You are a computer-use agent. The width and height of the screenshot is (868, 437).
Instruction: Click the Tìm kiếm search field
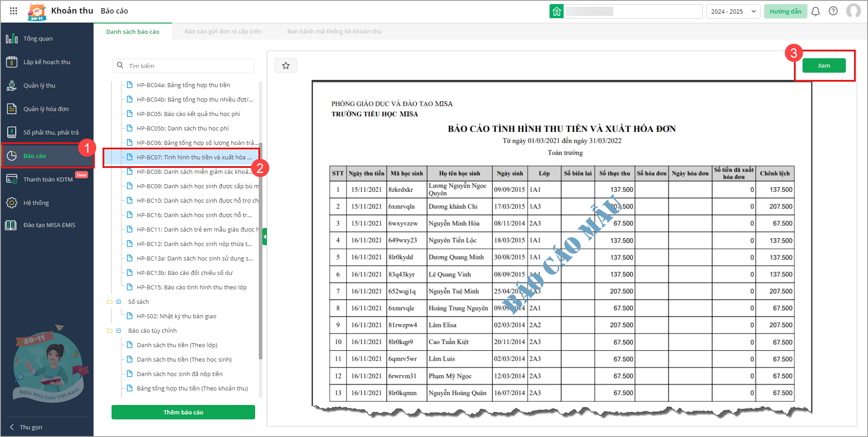pos(183,65)
